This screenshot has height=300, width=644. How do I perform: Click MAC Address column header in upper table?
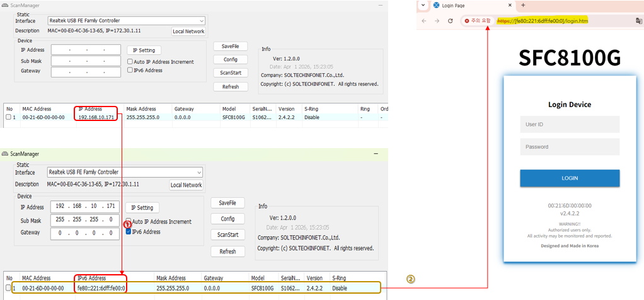(x=37, y=109)
